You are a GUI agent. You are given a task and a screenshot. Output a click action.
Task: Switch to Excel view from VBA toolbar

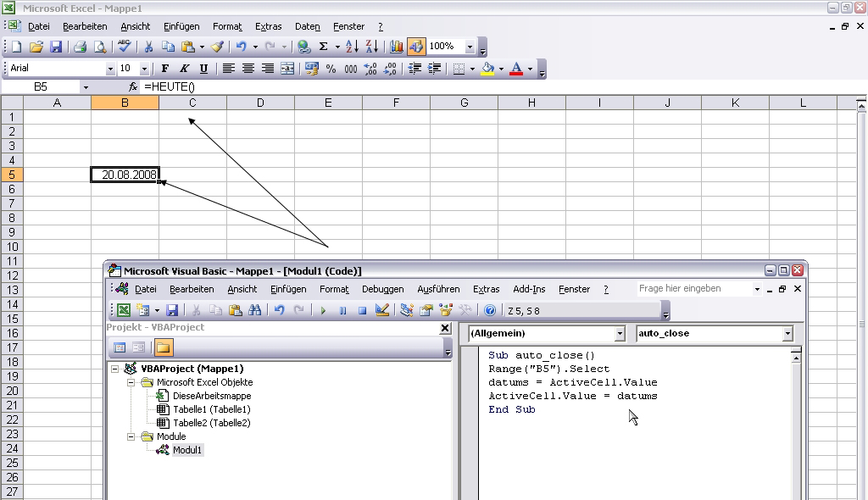tap(124, 311)
